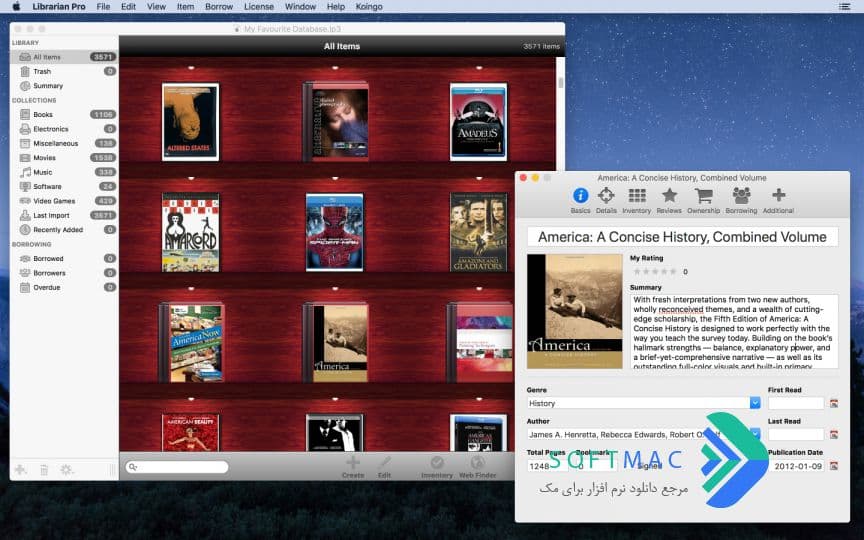The height and width of the screenshot is (540, 864).
Task: Click the add collection plus icon below sidebar
Action: click(21, 469)
